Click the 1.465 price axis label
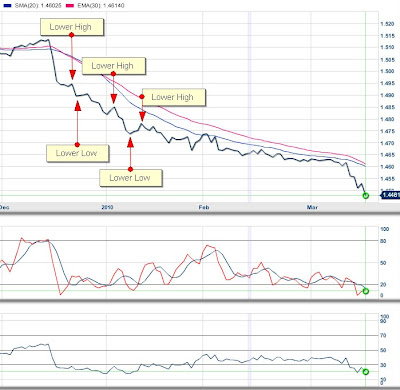The width and height of the screenshot is (400, 390). 387,155
